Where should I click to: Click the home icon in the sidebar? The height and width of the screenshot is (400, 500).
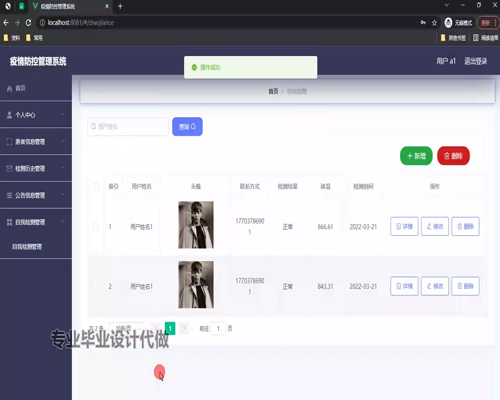[x=9, y=89]
